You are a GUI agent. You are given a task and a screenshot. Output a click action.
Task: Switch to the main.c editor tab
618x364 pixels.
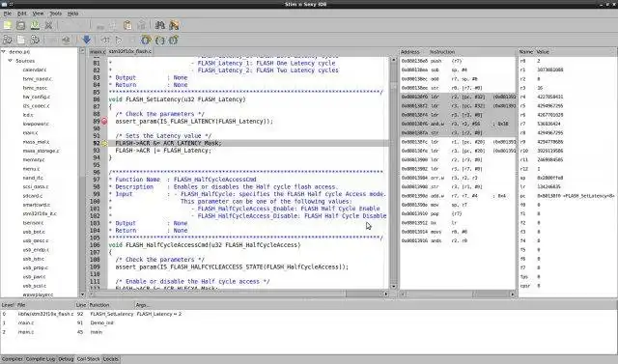click(98, 51)
